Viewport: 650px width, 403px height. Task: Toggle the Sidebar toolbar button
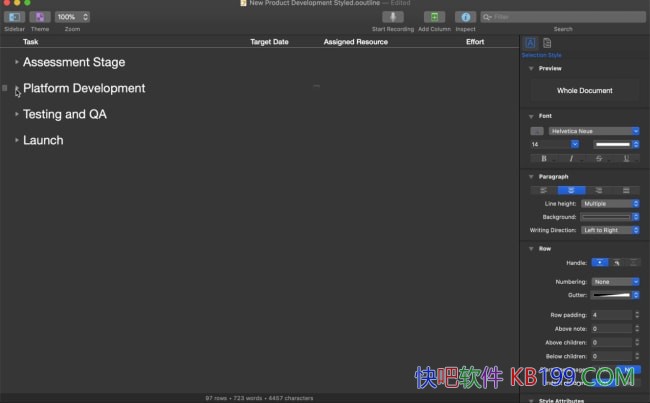tap(12, 17)
